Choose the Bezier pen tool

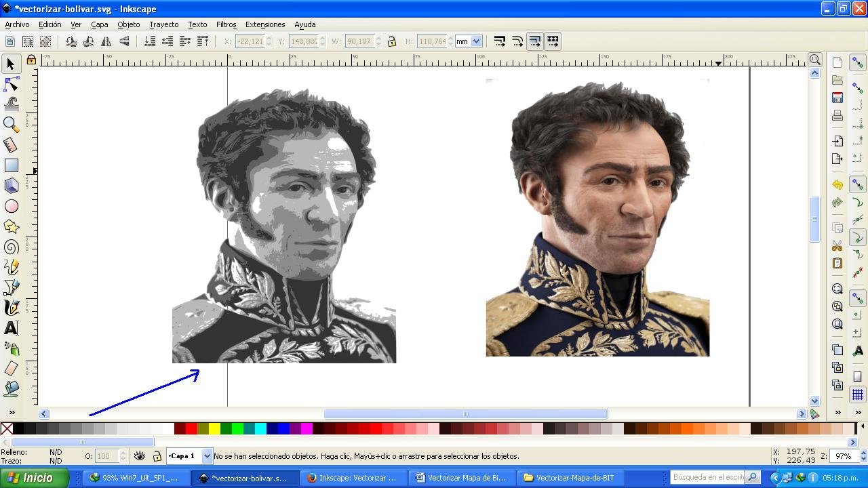[11, 287]
